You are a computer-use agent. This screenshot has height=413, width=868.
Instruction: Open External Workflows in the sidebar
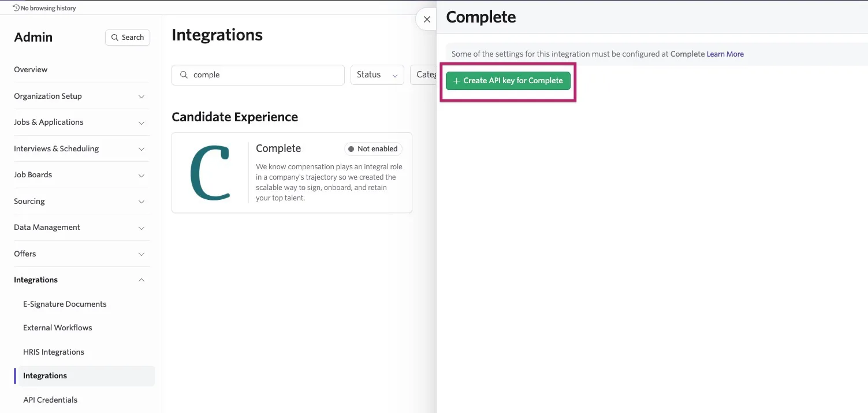point(58,328)
